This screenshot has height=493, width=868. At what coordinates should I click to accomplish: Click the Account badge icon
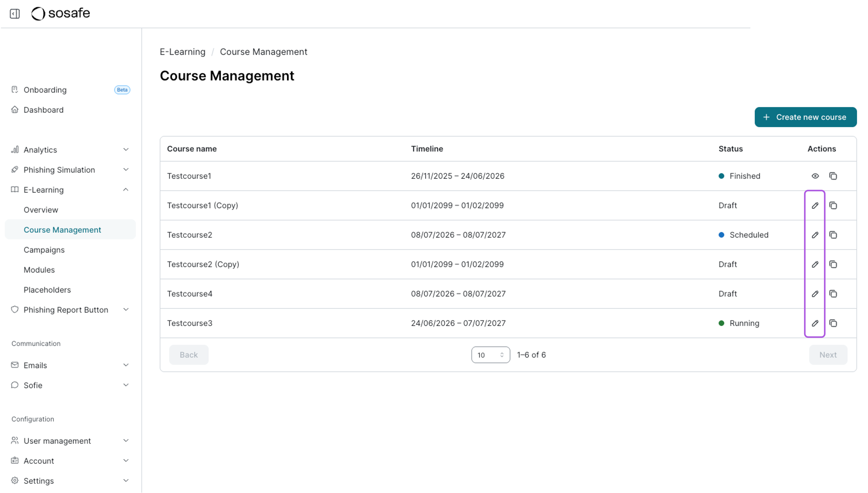pyautogui.click(x=15, y=460)
